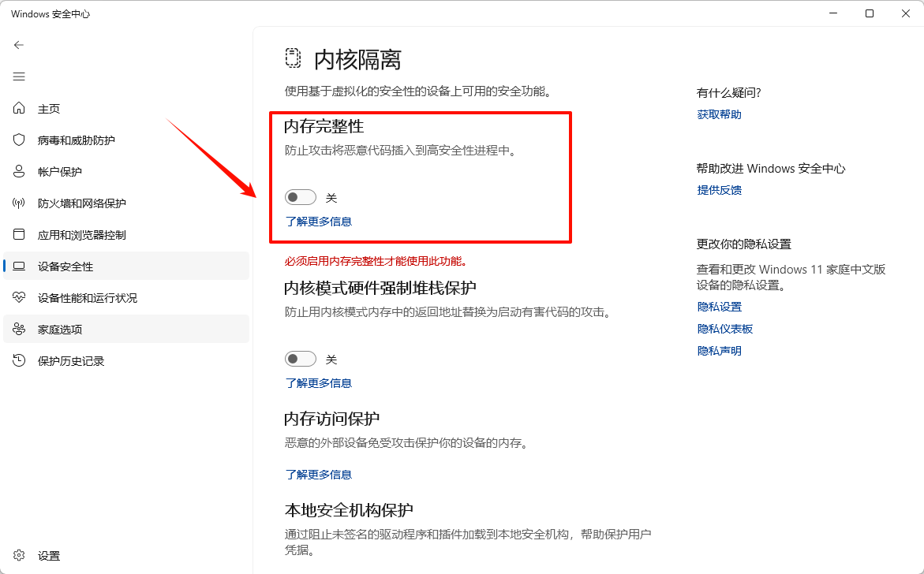The width and height of the screenshot is (924, 574).
Task: Click the shield icon for 病毒和威胁防护
Action: click(19, 140)
